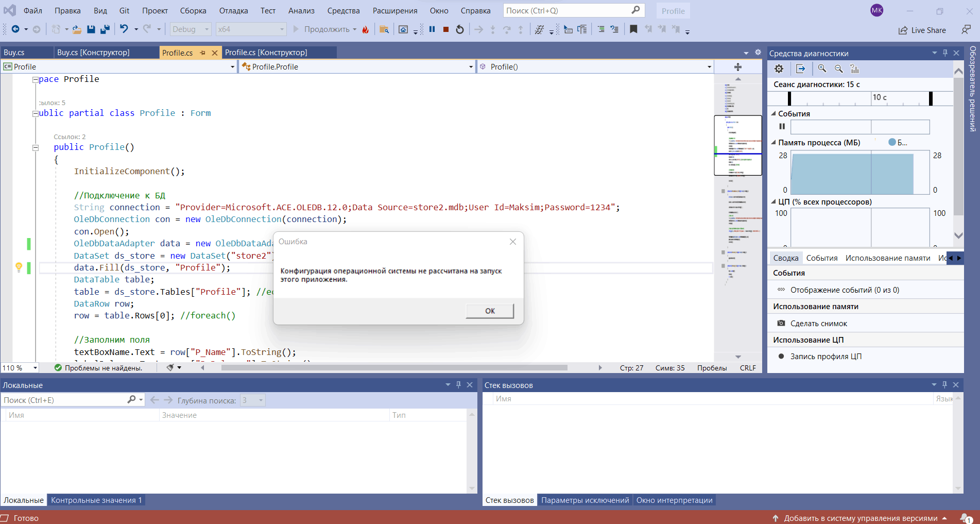Click Проблемы не найдены status indicator
The image size is (980, 524).
(98, 368)
